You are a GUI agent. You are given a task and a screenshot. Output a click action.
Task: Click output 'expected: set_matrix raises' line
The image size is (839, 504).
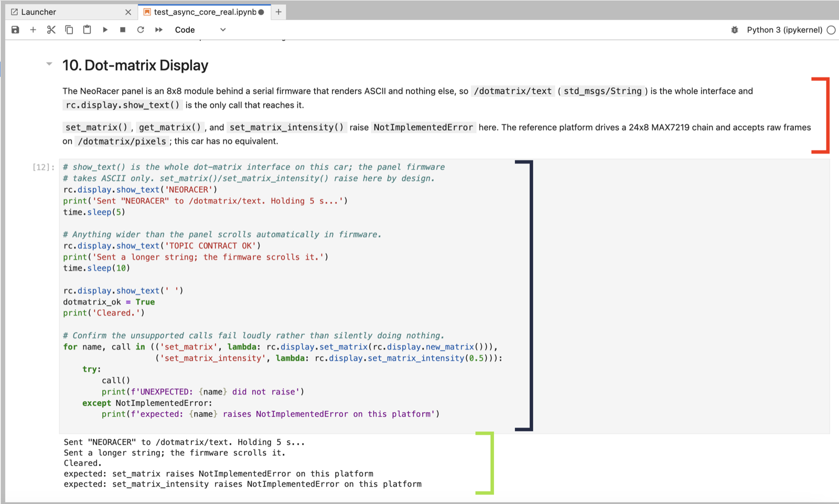(219, 474)
